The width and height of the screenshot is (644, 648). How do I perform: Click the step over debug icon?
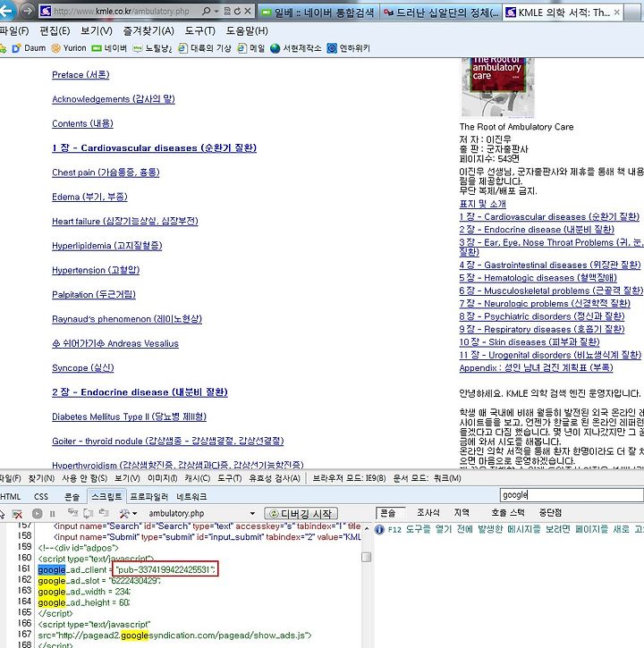(x=88, y=513)
